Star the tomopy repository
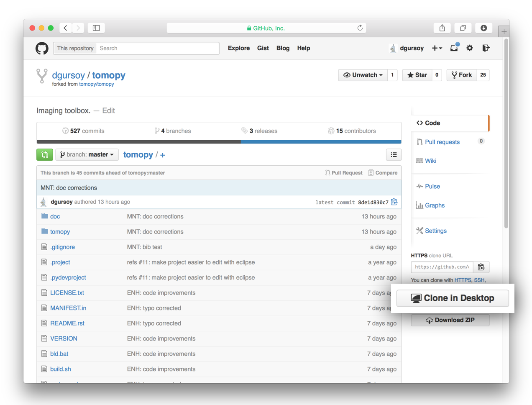The height and width of the screenshot is (405, 532). 417,75
